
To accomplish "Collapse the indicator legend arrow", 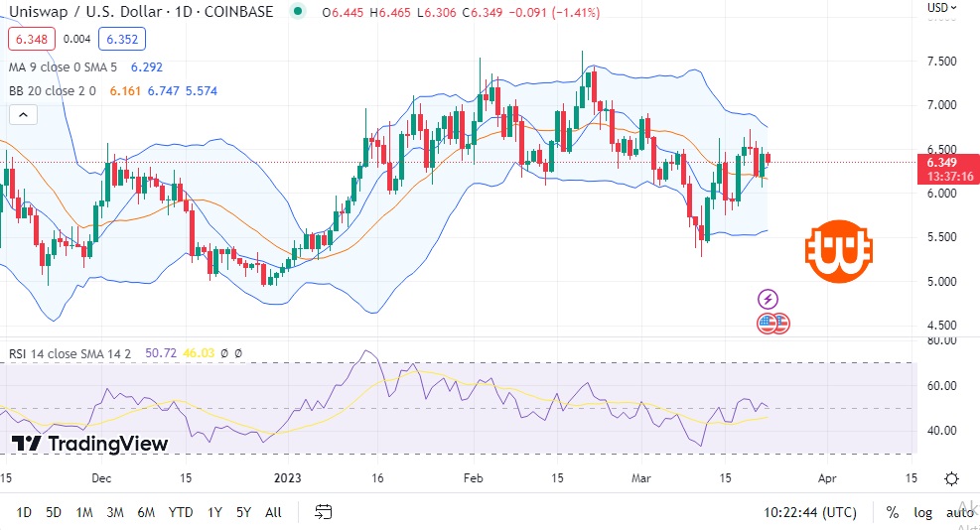I will [x=23, y=114].
